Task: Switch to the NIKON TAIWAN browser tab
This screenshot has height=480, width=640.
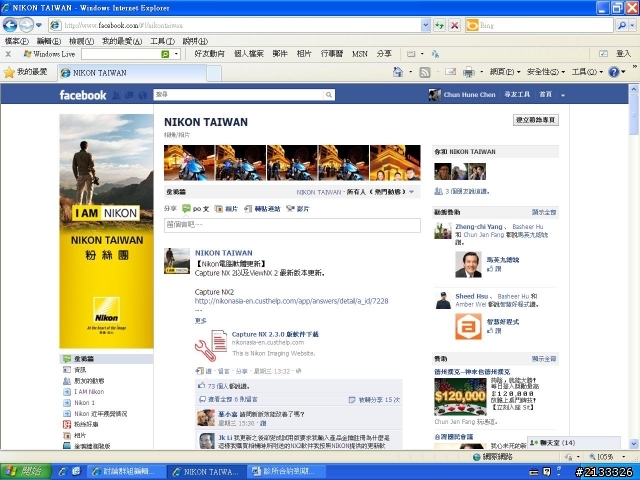Action: 132,73
